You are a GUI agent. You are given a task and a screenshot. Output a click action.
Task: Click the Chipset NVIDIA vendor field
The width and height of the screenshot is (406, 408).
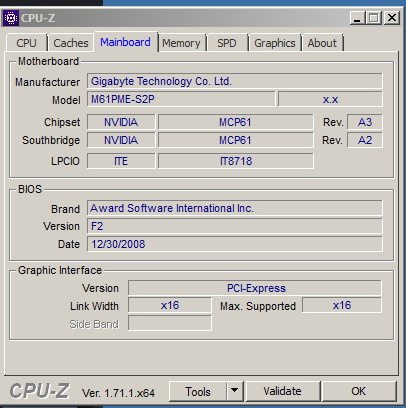coord(121,122)
